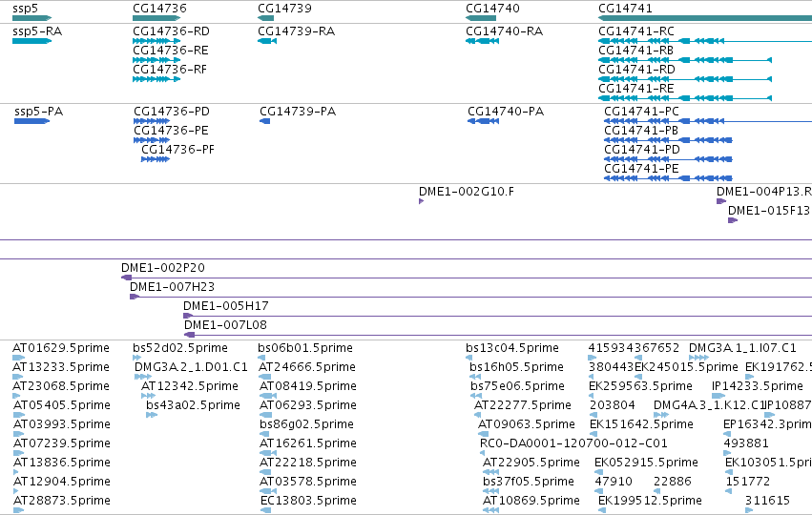The image size is (812, 515).
Task: Select the AT22905.5prime EST glyph
Action: pos(491,472)
